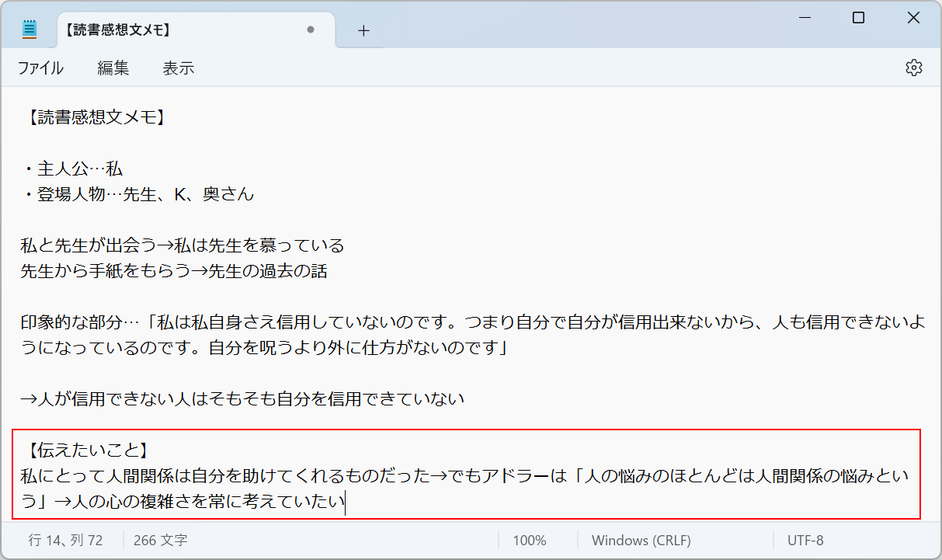Image resolution: width=942 pixels, height=560 pixels.
Task: Click the Windows (CRLF) line ending indicator
Action: click(641, 541)
